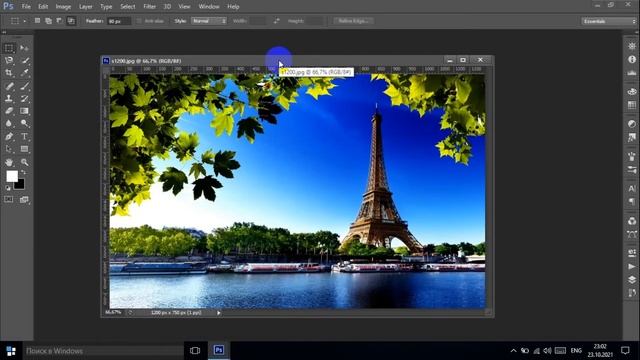Viewport: 640px width, 360px height.
Task: Open the Actions panel play icon
Action: click(x=632, y=266)
